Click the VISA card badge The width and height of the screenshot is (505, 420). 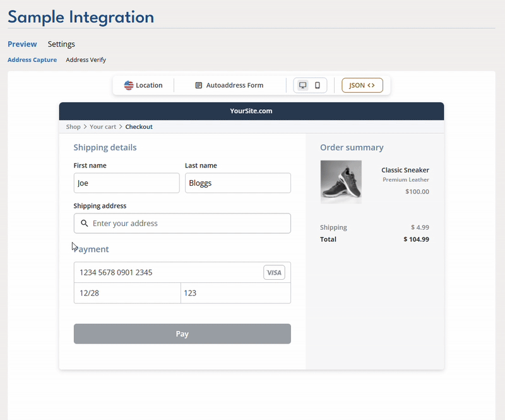pos(274,272)
